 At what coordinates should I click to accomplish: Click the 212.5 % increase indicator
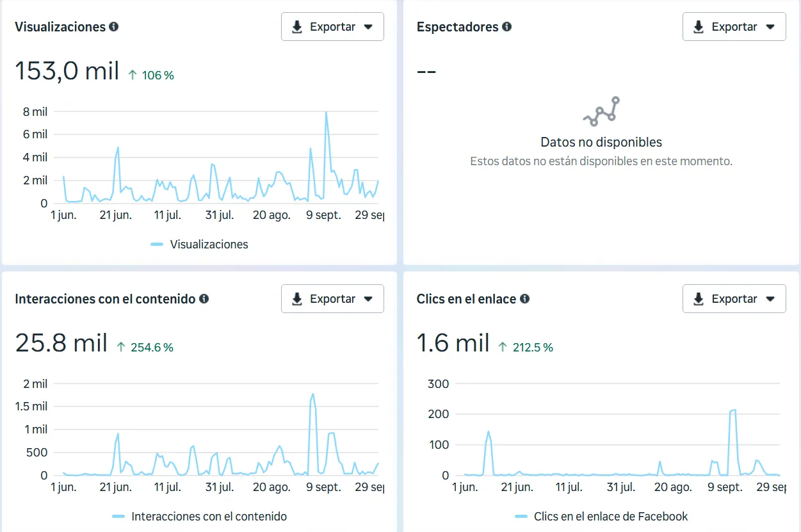[x=525, y=348]
